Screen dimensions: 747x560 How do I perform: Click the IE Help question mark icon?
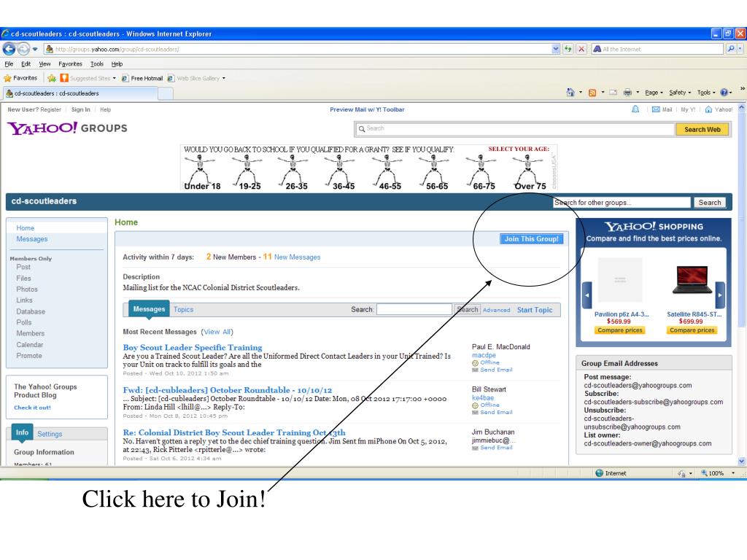724,93
